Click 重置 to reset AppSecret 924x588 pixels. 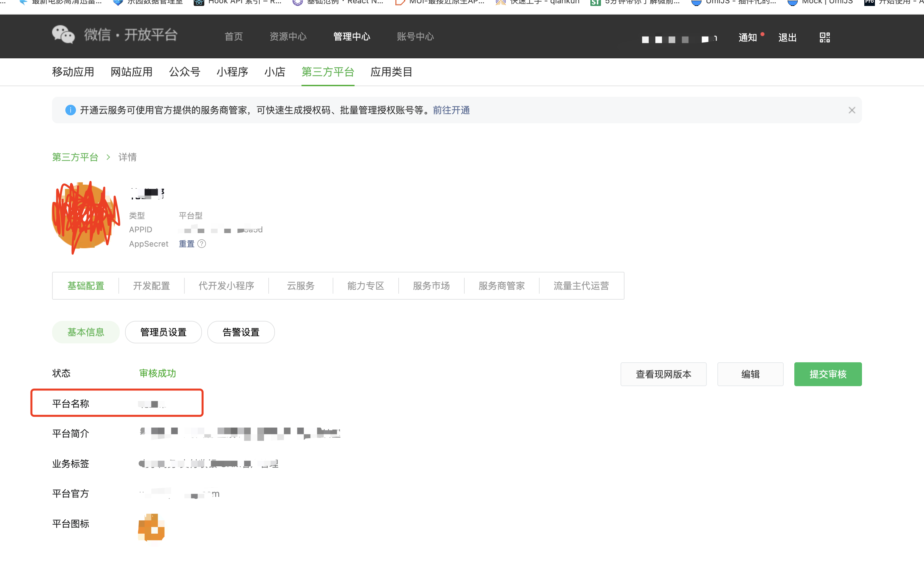[x=186, y=244]
